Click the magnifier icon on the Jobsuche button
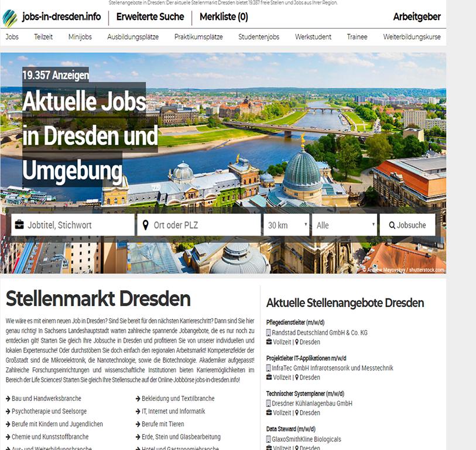 tap(392, 224)
